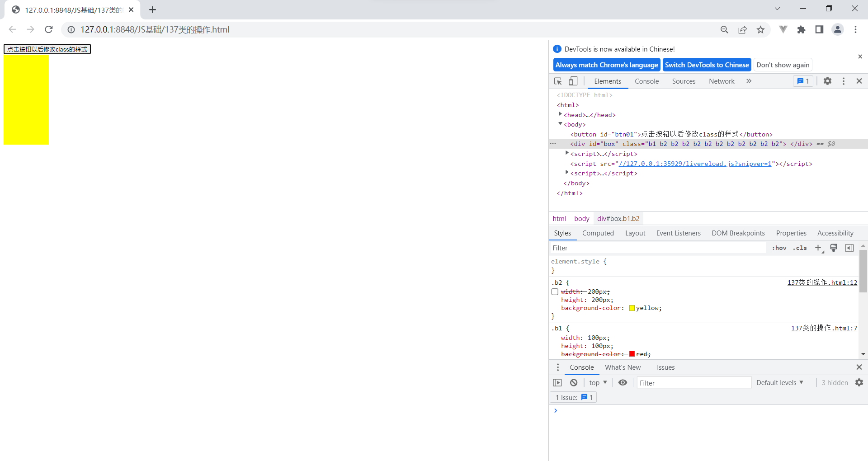868x461 pixels.
Task: Click the inspect element picker icon
Action: (x=558, y=81)
